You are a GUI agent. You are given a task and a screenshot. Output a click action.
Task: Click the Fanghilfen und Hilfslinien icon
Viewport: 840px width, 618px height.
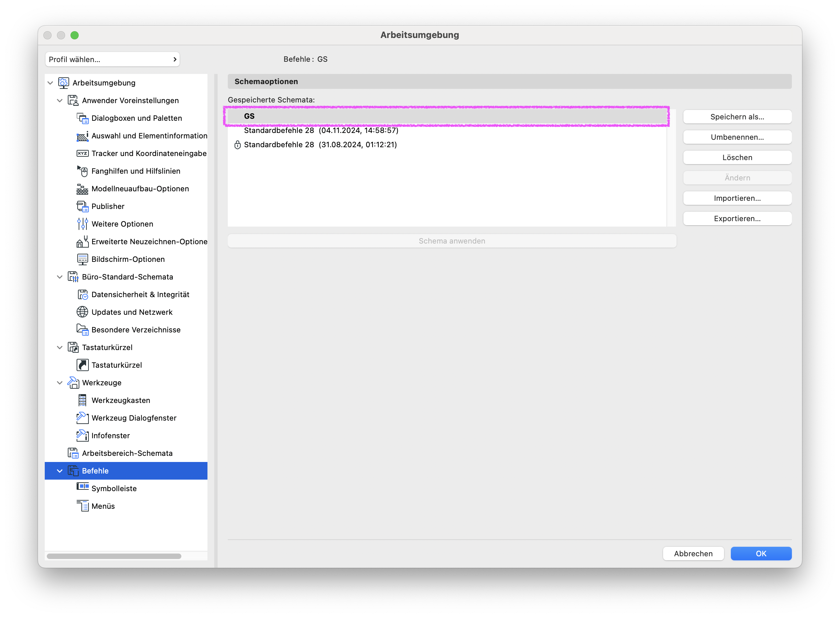pyautogui.click(x=82, y=171)
